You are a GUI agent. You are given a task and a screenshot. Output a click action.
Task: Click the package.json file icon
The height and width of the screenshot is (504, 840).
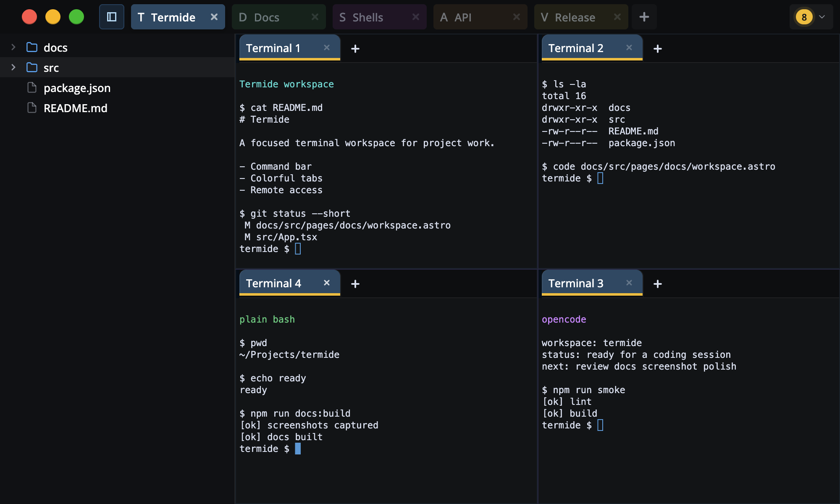click(32, 87)
